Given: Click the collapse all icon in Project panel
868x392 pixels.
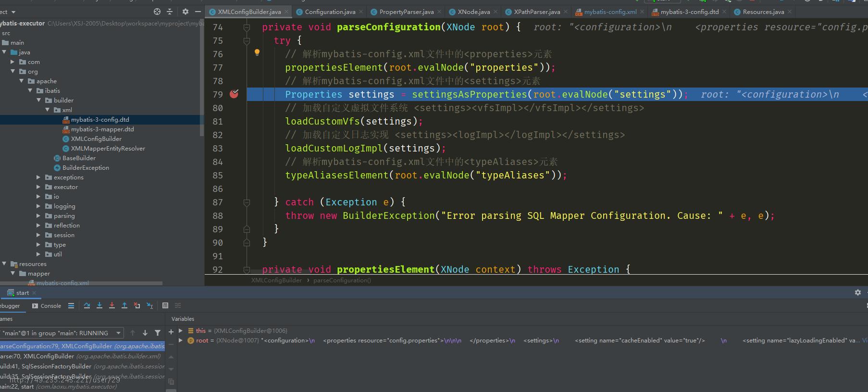Looking at the screenshot, I should 170,12.
